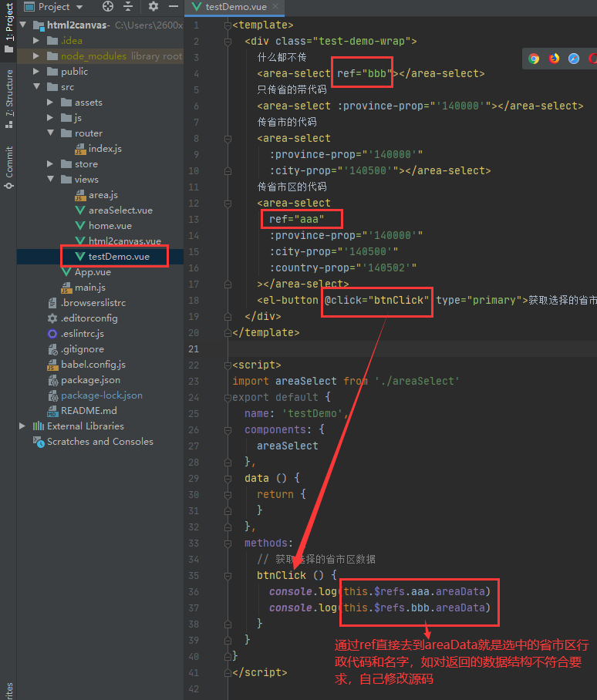Viewport: 597px width, 700px height.
Task: Place cursor on 'testDemo' name string
Action: [x=312, y=414]
